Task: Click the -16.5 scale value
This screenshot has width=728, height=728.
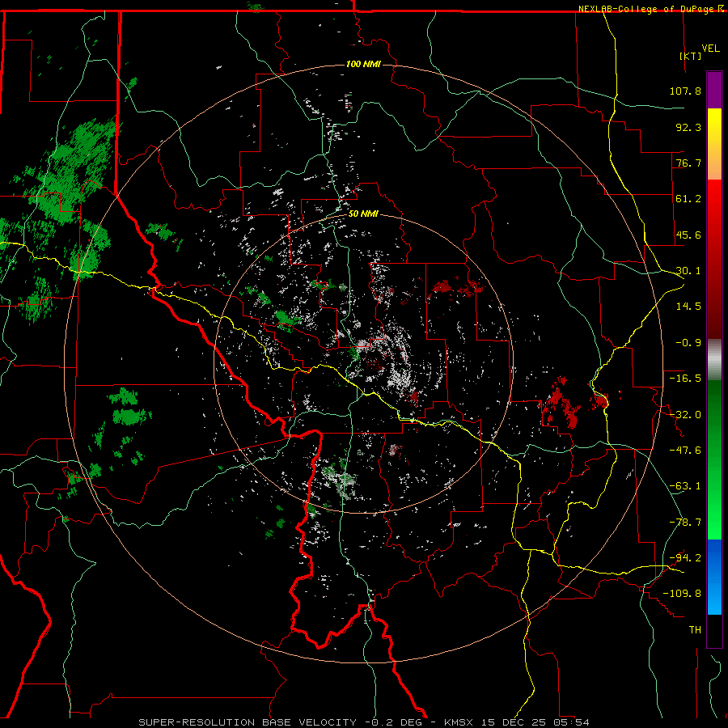Action: (685, 379)
